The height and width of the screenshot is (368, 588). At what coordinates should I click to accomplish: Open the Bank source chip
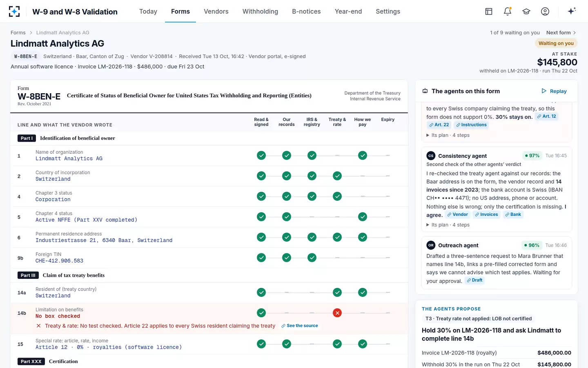[513, 215]
